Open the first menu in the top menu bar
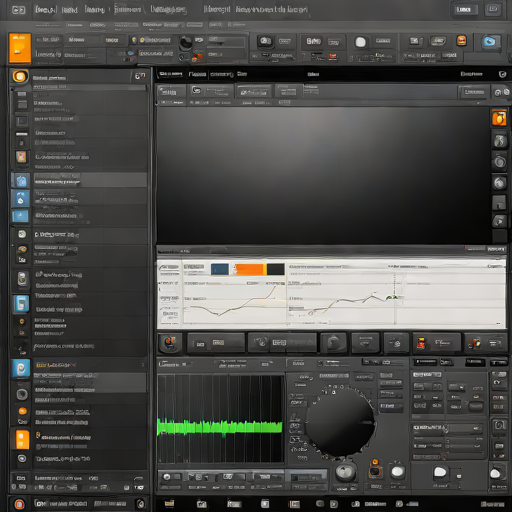The height and width of the screenshot is (512, 512). [x=46, y=10]
